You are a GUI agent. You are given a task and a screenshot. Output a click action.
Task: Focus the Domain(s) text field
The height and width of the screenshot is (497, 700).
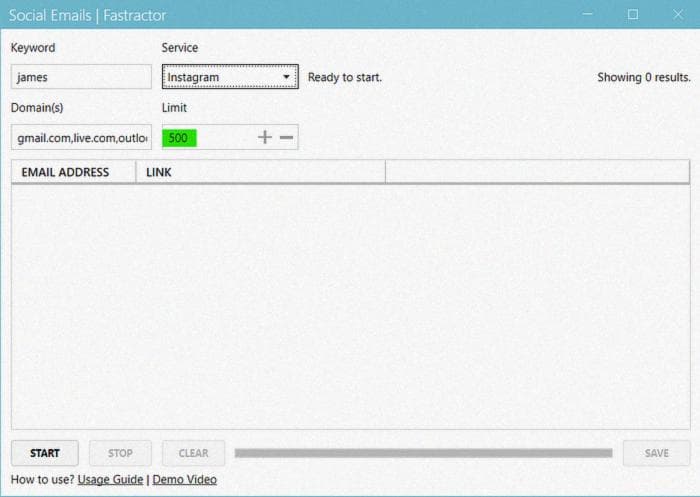[81, 137]
